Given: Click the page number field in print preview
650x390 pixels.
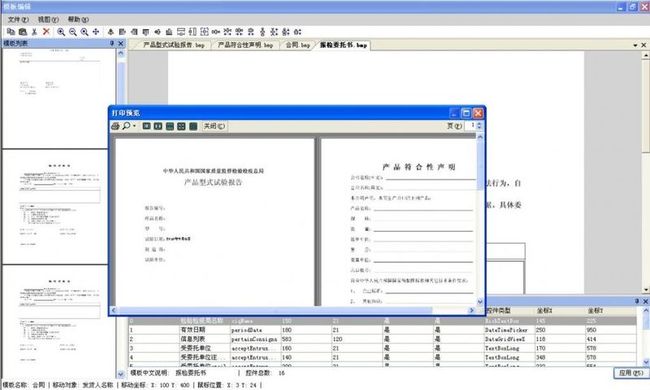Looking at the screenshot, I should [x=471, y=126].
